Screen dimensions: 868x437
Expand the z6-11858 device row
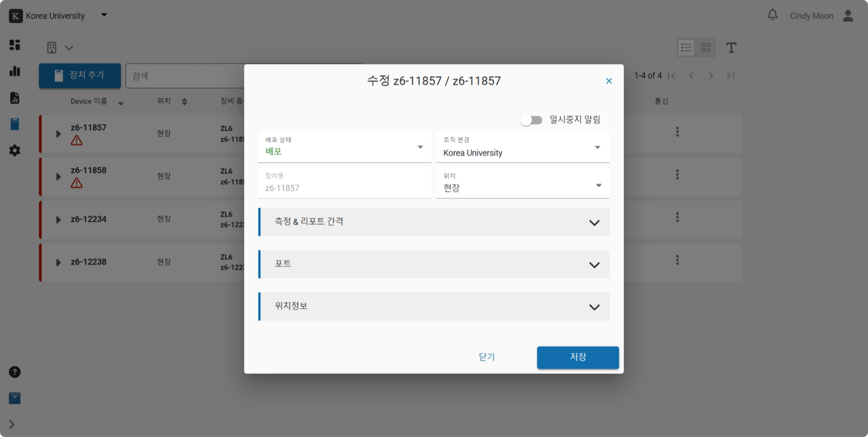[x=58, y=176]
